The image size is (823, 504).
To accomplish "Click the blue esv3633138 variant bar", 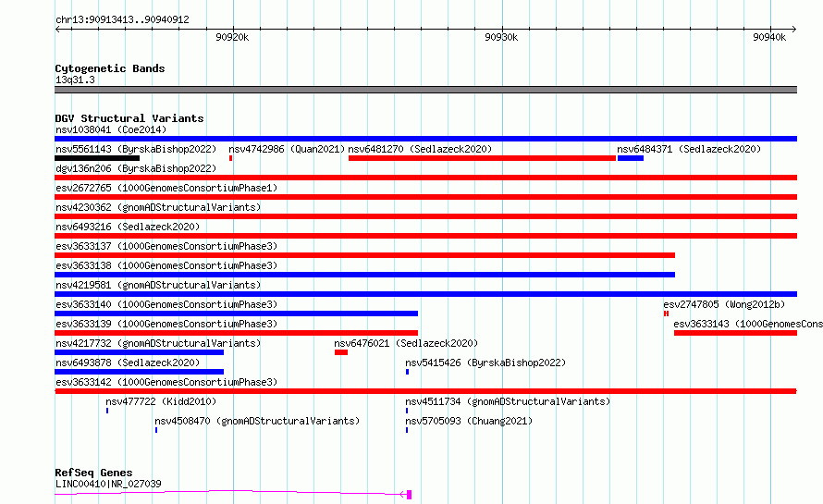I will [x=364, y=275].
